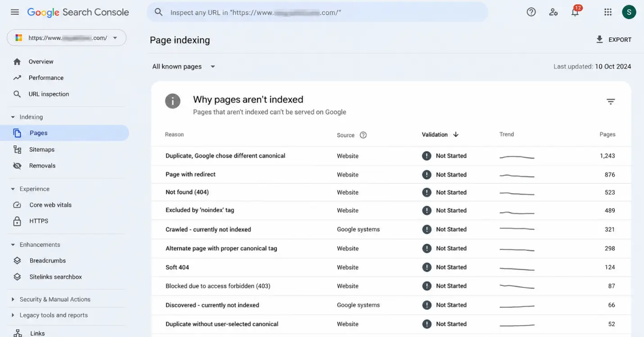The image size is (644, 337).
Task: Click the search magnifier icon
Action: click(x=159, y=12)
